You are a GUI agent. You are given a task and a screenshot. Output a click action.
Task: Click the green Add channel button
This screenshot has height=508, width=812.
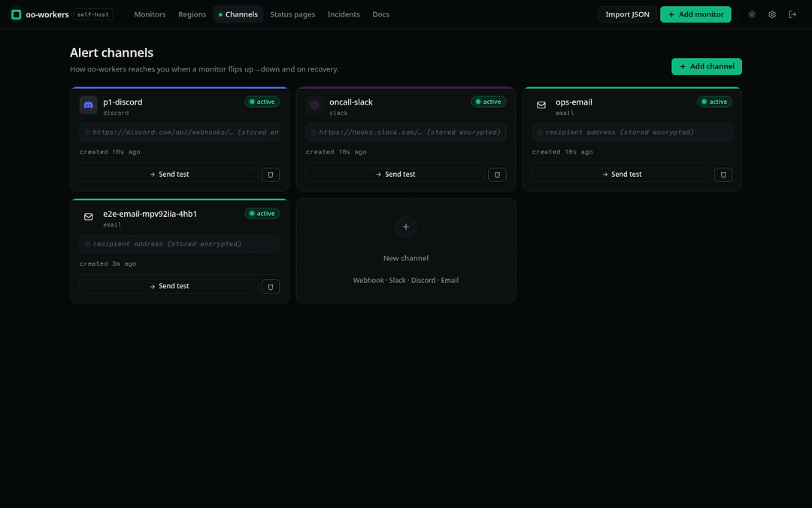click(x=706, y=66)
